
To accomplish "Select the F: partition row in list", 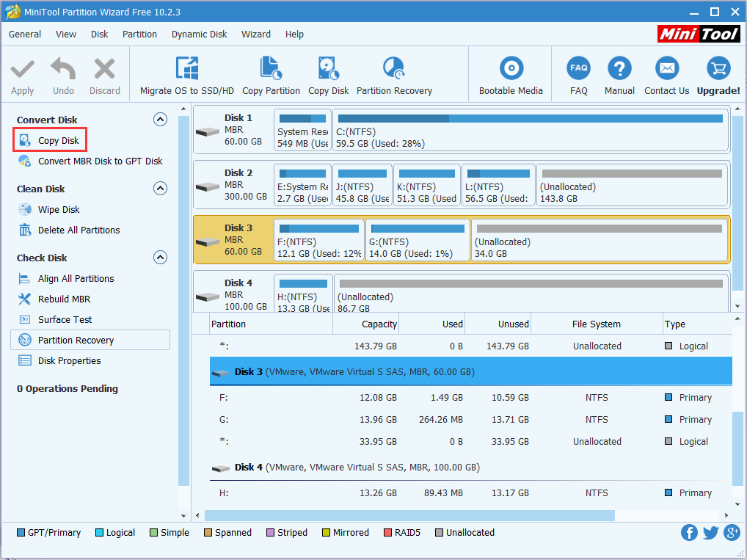I will pos(470,398).
